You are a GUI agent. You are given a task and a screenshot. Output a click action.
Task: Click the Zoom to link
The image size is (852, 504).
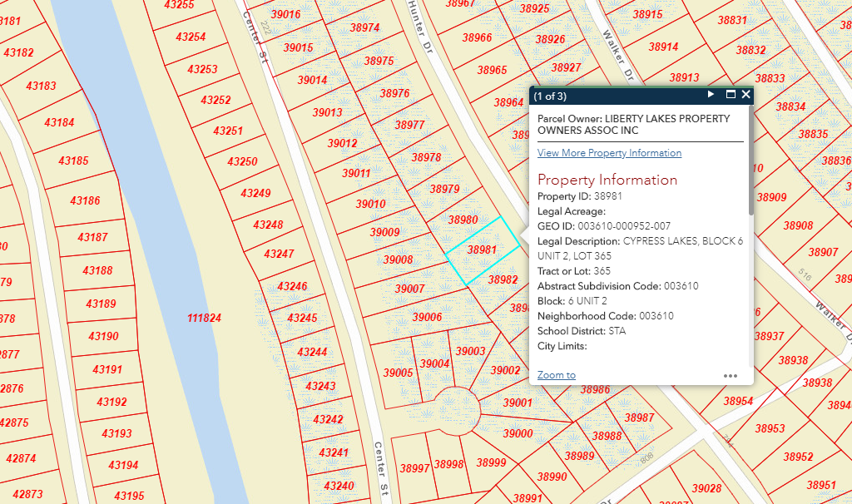556,375
